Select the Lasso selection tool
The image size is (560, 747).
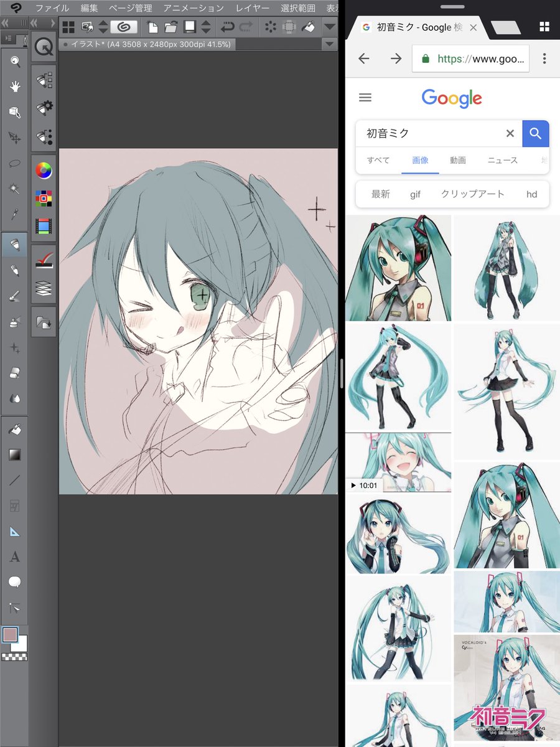coord(14,163)
